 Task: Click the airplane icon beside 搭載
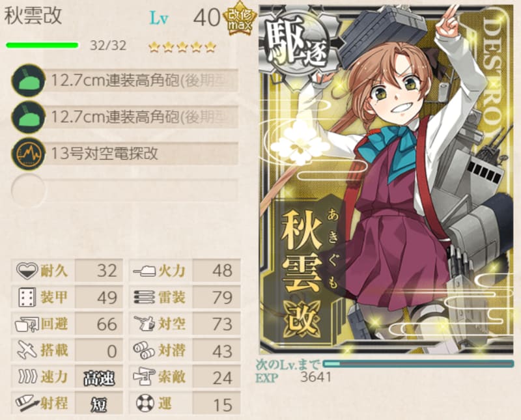26,350
